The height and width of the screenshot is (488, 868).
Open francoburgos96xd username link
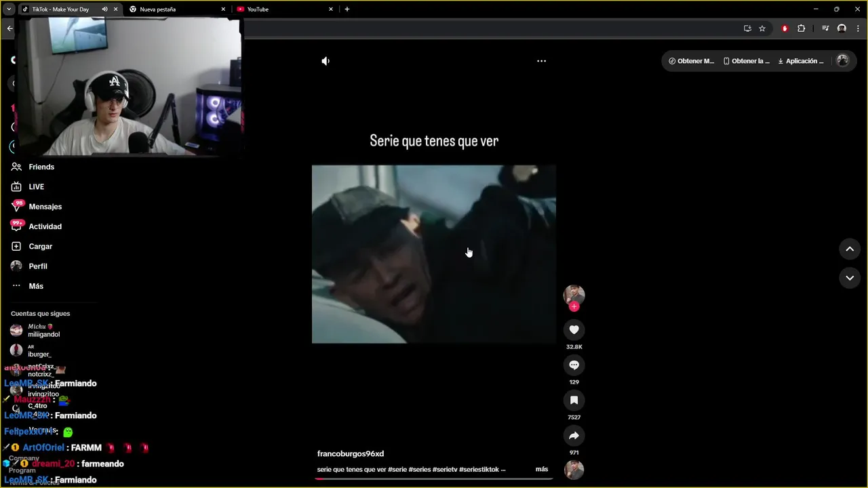point(351,453)
